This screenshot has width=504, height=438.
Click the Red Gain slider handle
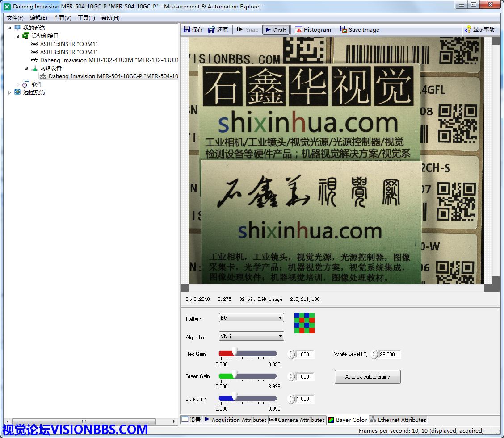[234, 353]
